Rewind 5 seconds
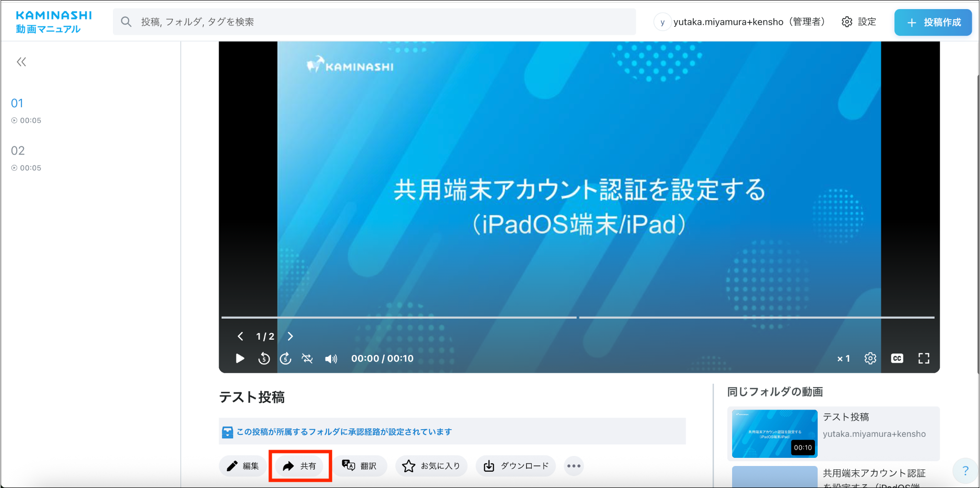Image resolution: width=980 pixels, height=488 pixels. coord(264,358)
